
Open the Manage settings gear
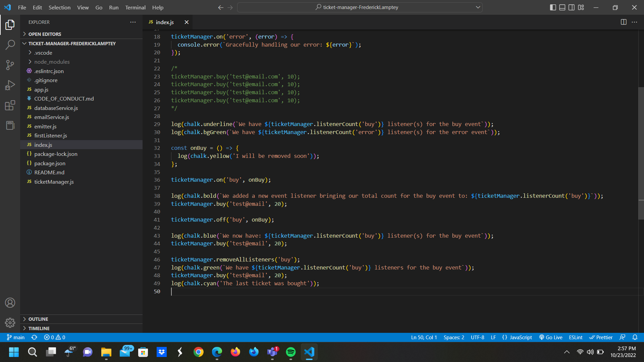point(10,322)
